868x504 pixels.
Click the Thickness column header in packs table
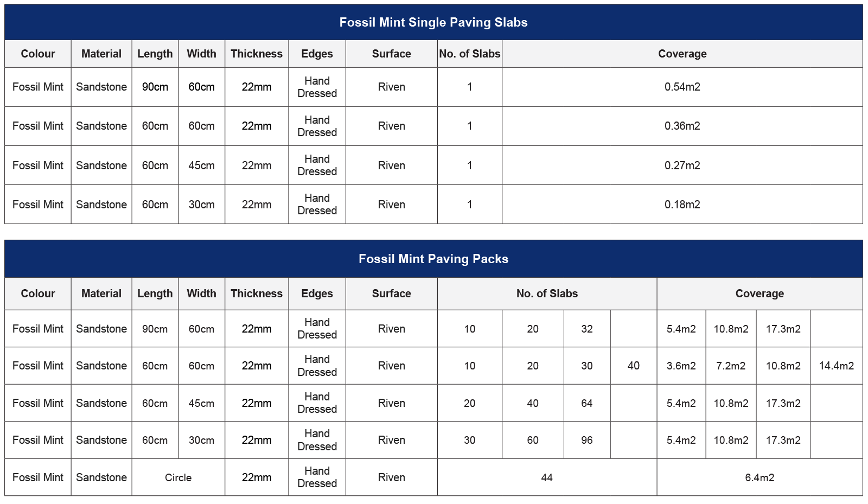[257, 294]
